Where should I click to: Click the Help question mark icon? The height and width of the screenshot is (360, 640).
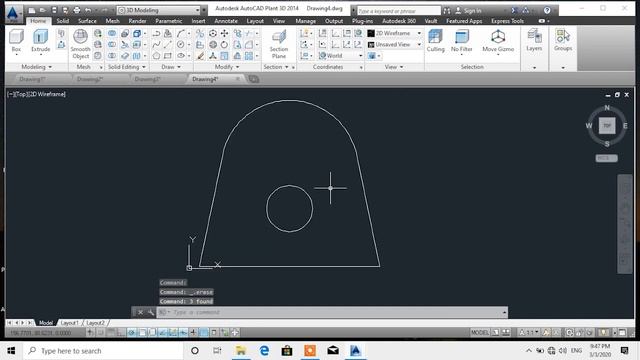(547, 10)
